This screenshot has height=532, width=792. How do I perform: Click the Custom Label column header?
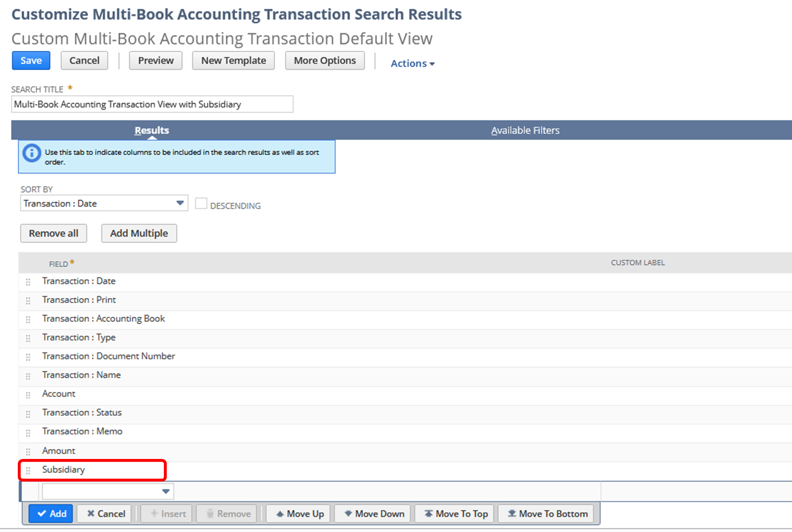click(x=638, y=263)
